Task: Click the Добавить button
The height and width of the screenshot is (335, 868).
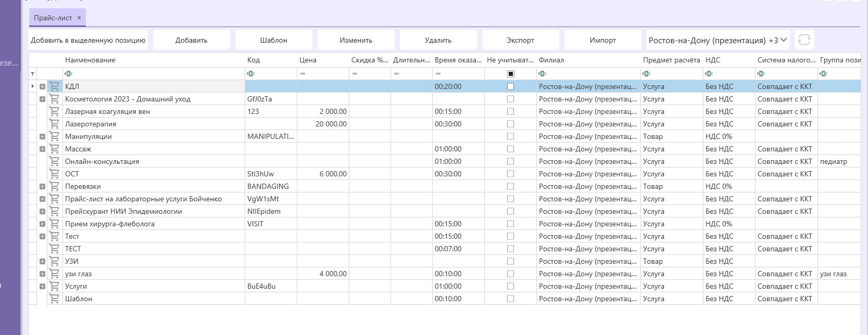Action: click(x=192, y=40)
